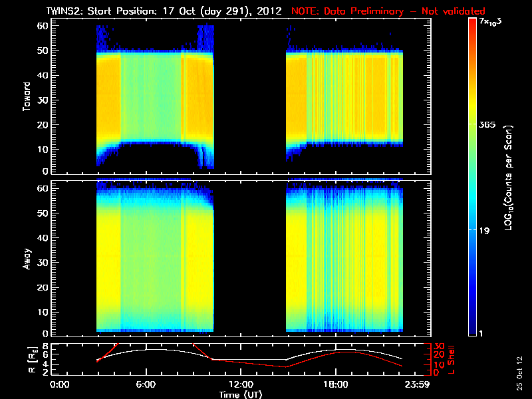Click the 6:00 time axis label

146,385
